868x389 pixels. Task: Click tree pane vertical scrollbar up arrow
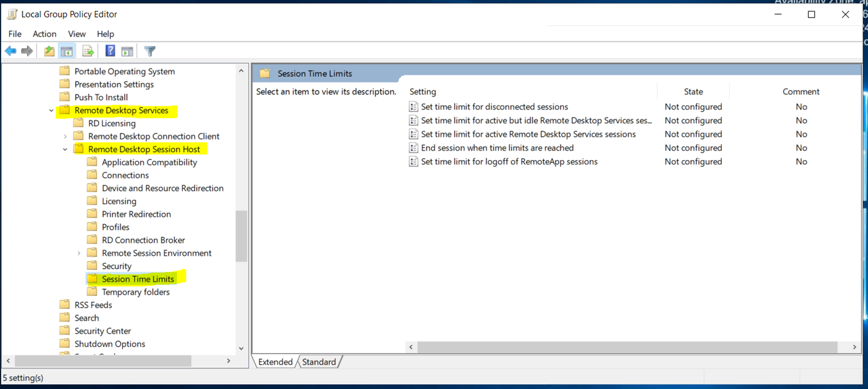[241, 70]
